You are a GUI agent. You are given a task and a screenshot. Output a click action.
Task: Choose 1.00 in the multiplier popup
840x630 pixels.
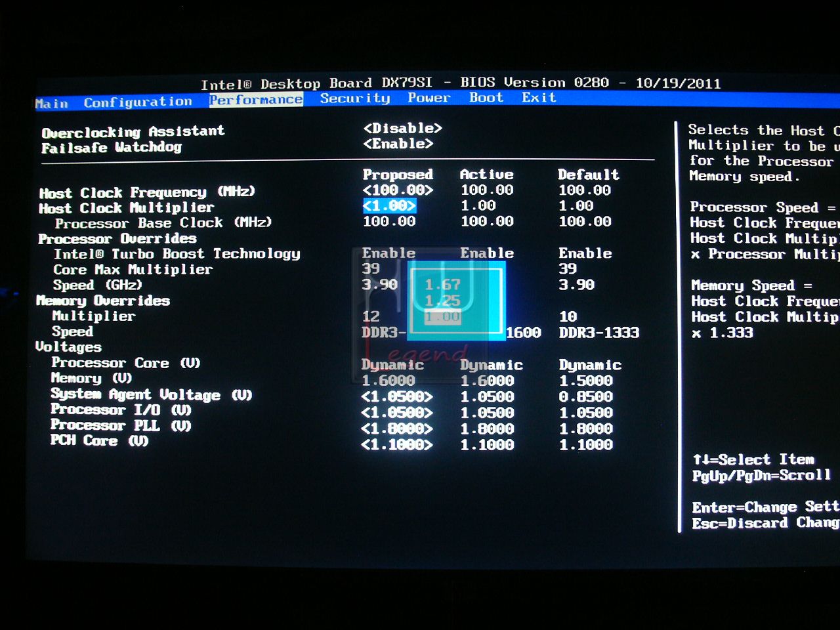point(443,316)
